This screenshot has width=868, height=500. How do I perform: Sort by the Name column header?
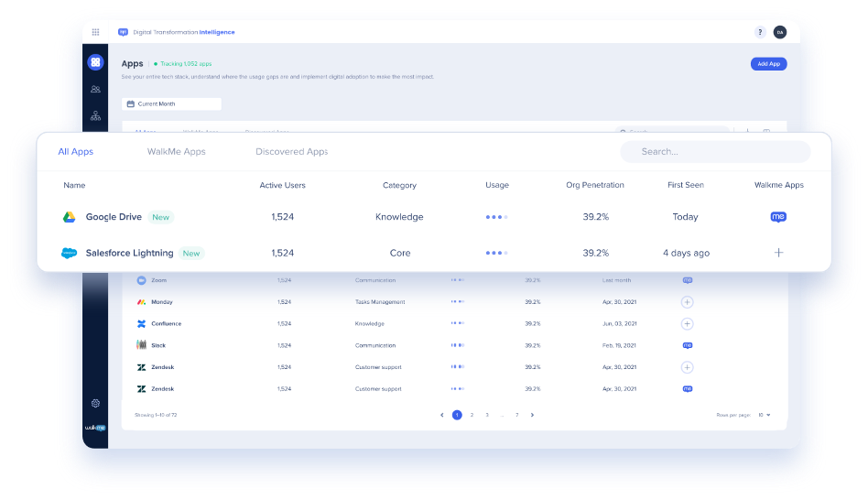(x=74, y=186)
